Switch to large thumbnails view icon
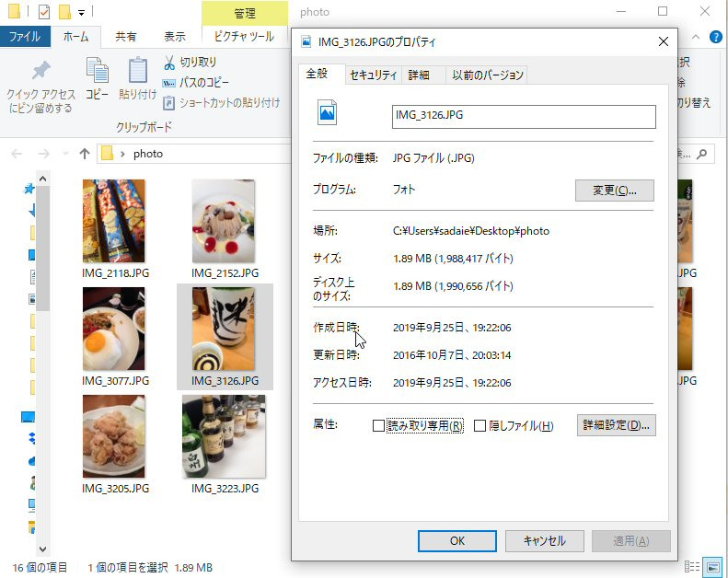Viewport: 728px width, 578px height. 713,566
